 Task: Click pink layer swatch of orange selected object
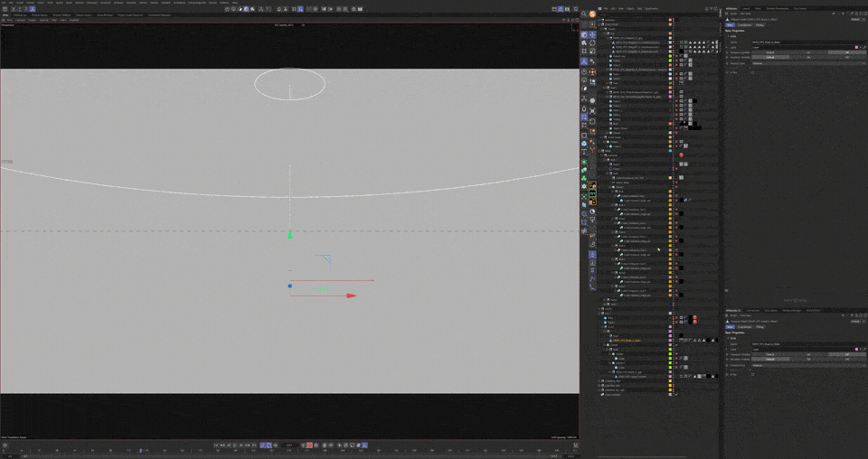(x=670, y=341)
